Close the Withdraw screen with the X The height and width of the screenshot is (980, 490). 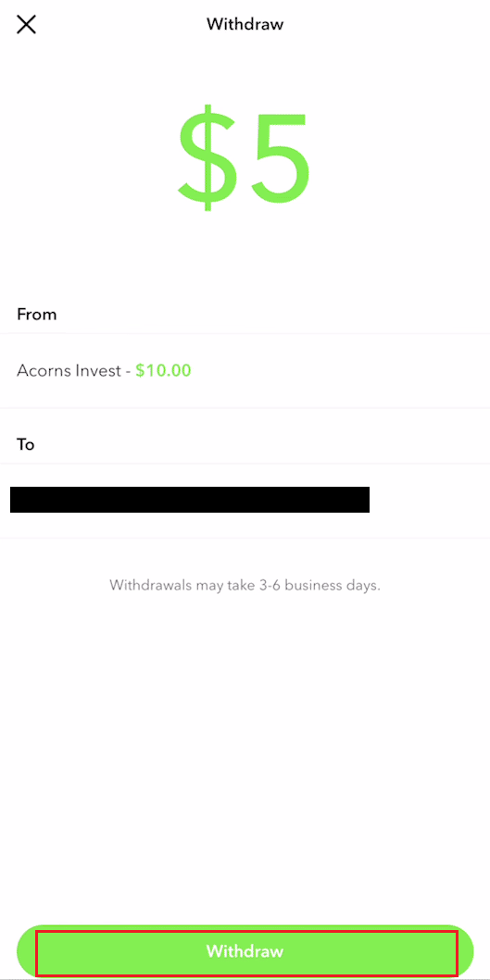(x=26, y=25)
